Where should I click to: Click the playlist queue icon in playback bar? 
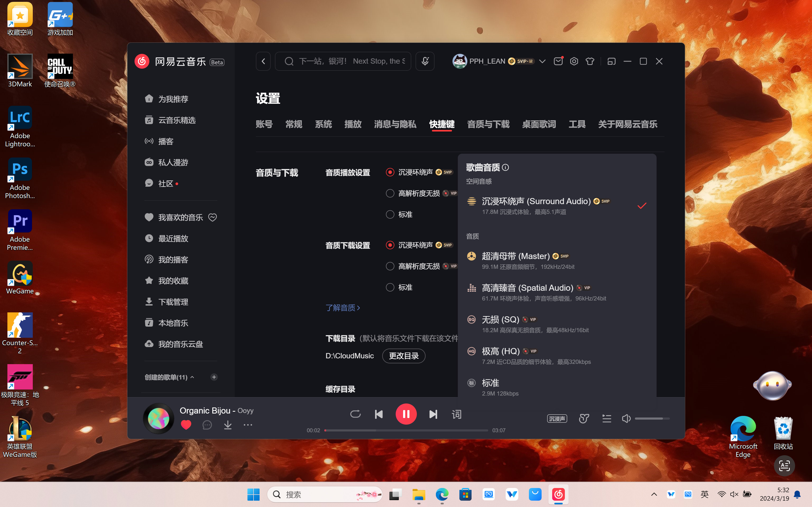point(606,418)
